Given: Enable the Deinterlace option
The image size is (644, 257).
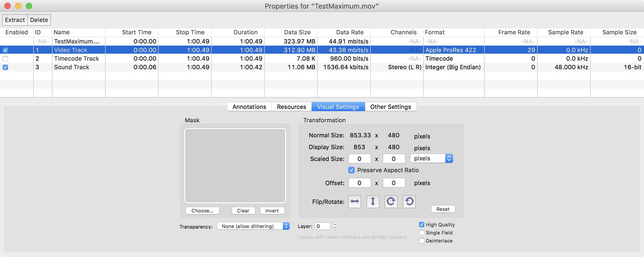Looking at the screenshot, I should [x=422, y=241].
